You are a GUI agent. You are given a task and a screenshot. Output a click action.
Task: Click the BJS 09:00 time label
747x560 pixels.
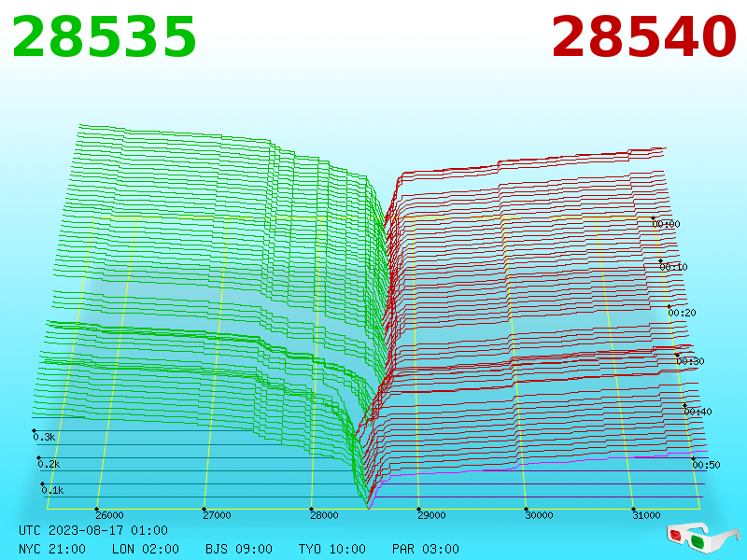[239, 549]
